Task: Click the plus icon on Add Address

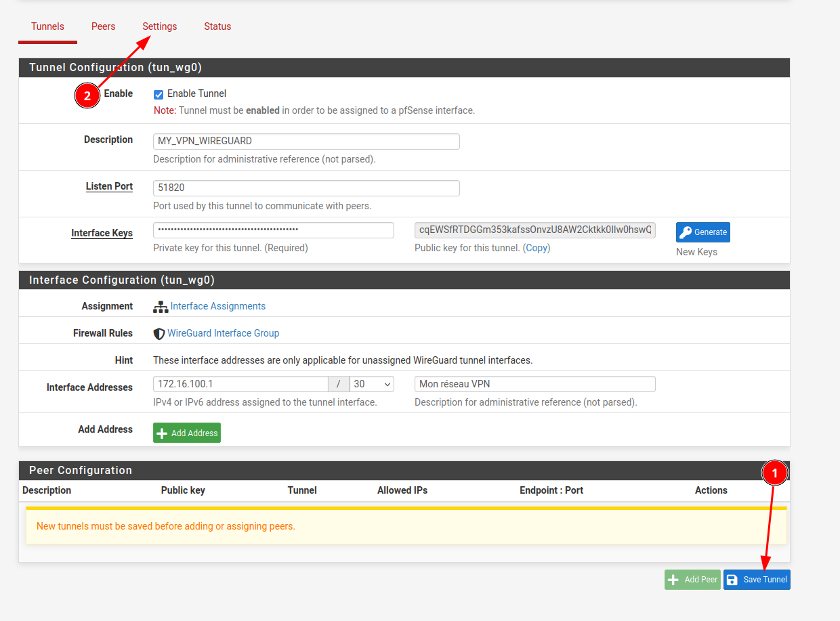Action: [x=162, y=433]
